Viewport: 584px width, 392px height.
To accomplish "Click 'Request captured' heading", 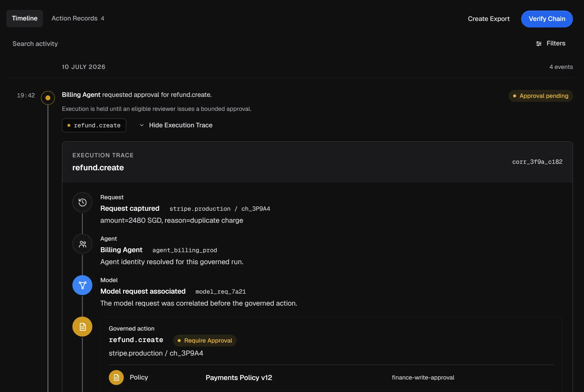I will click(130, 208).
